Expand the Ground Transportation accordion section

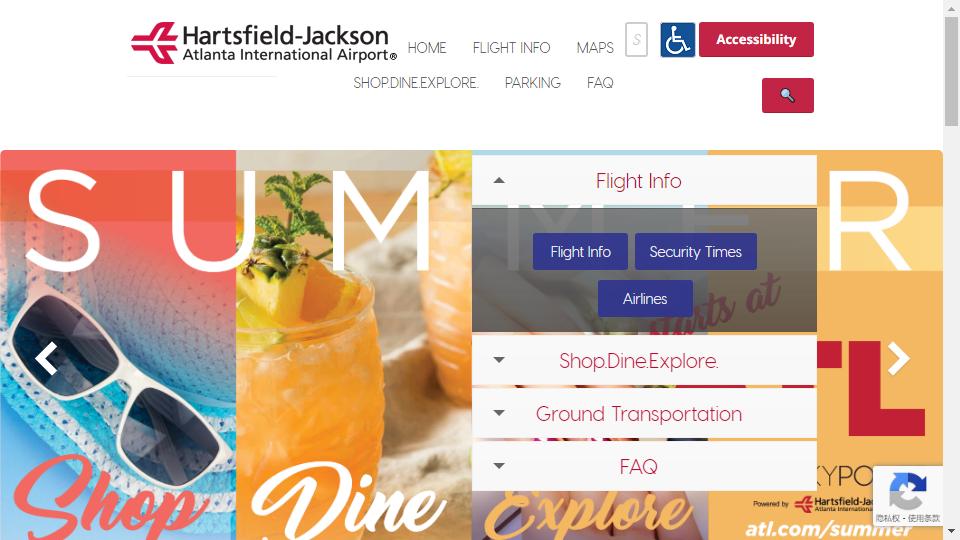click(644, 414)
